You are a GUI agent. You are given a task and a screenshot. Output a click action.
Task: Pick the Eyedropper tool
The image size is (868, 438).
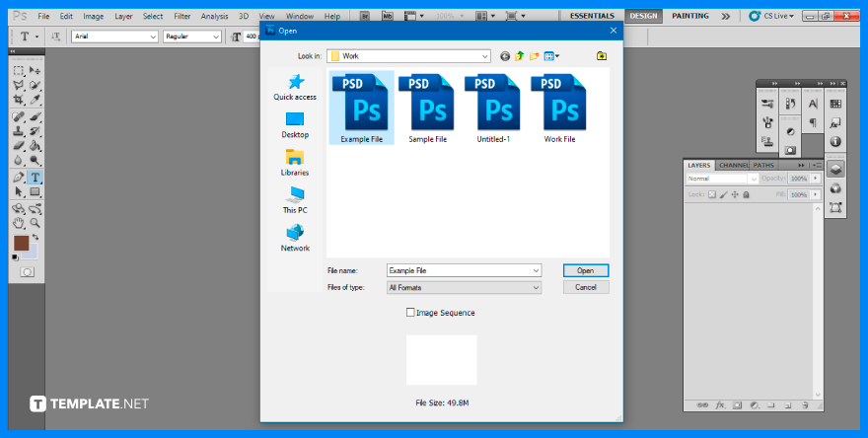click(x=36, y=100)
